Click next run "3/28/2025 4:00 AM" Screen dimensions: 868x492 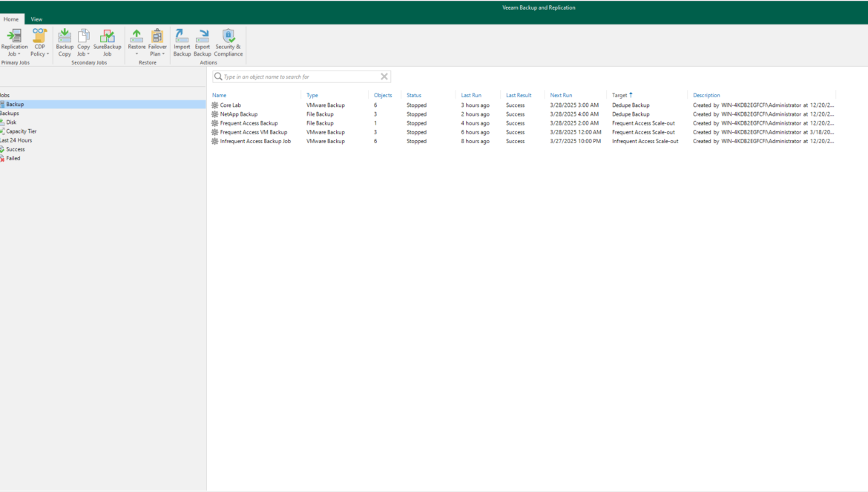point(574,114)
